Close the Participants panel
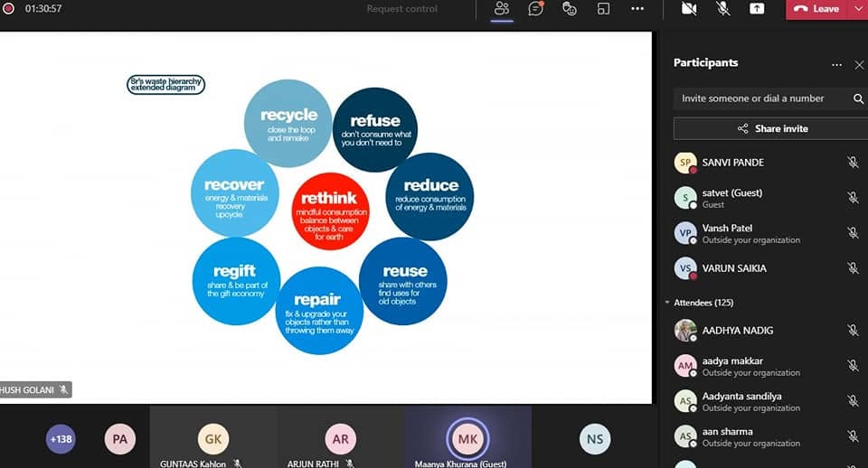Image resolution: width=868 pixels, height=468 pixels. pos(859,65)
